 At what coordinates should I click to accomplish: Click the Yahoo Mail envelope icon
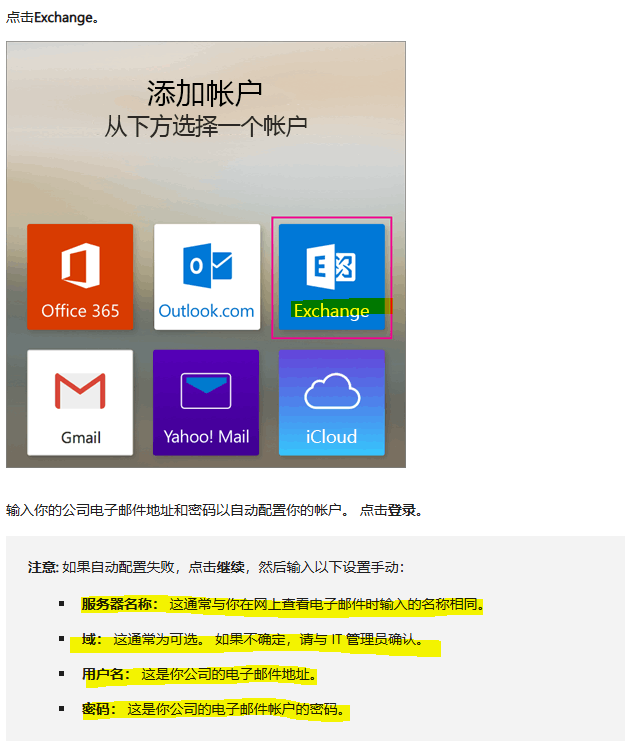pyautogui.click(x=206, y=391)
